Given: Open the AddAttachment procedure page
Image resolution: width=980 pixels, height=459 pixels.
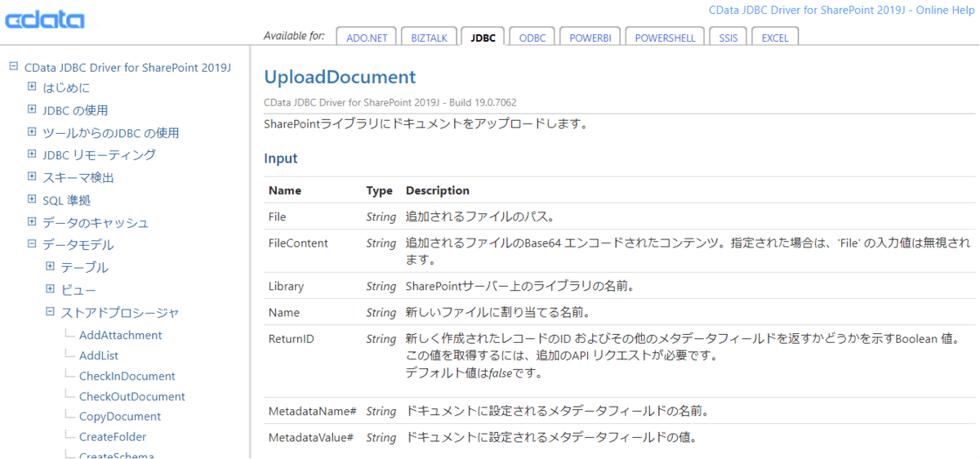Looking at the screenshot, I should pyautogui.click(x=121, y=335).
